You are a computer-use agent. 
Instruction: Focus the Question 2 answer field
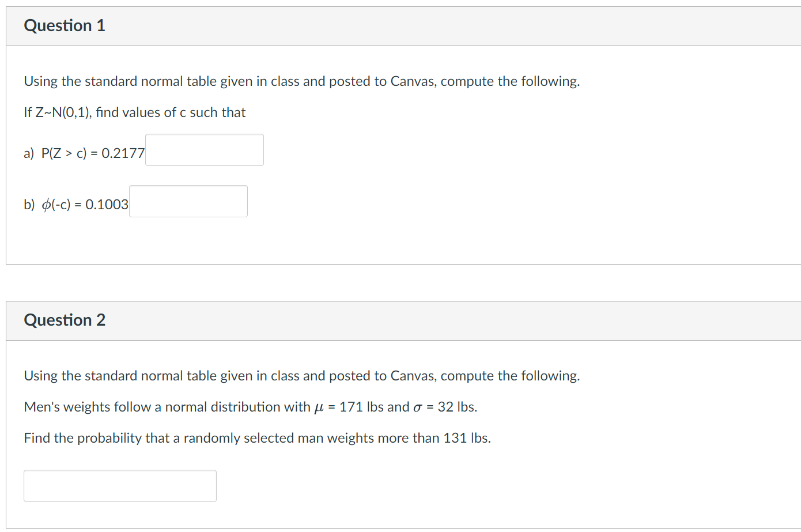point(120,486)
